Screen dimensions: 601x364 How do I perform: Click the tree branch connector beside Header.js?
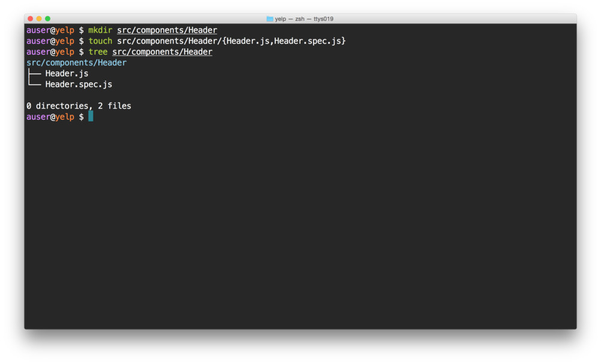click(34, 73)
